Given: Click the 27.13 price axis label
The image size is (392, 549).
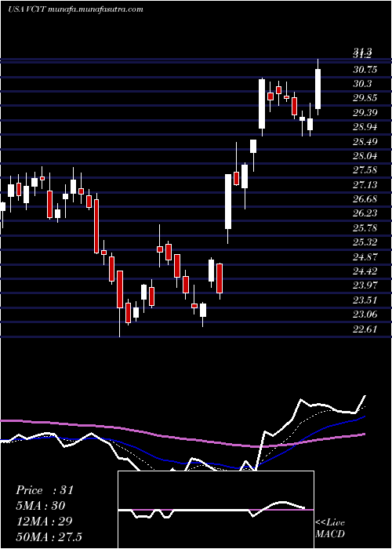Looking at the screenshot, I should [x=365, y=185].
